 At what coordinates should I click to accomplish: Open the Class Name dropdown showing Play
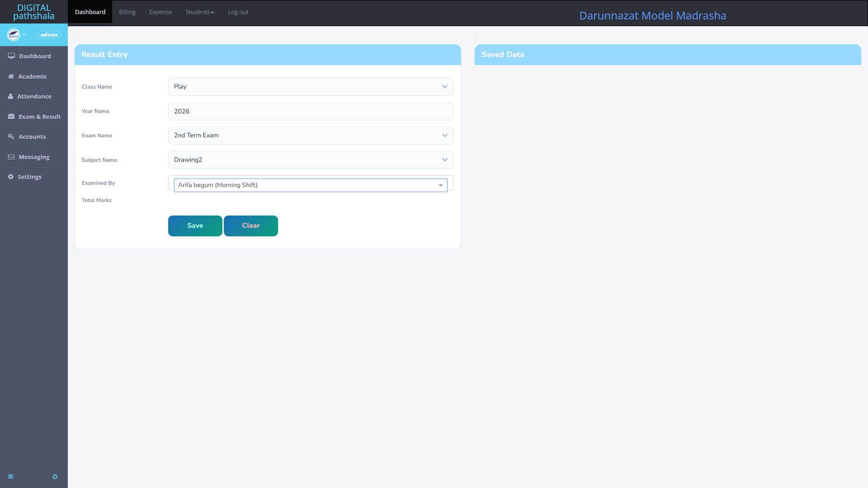pos(310,87)
